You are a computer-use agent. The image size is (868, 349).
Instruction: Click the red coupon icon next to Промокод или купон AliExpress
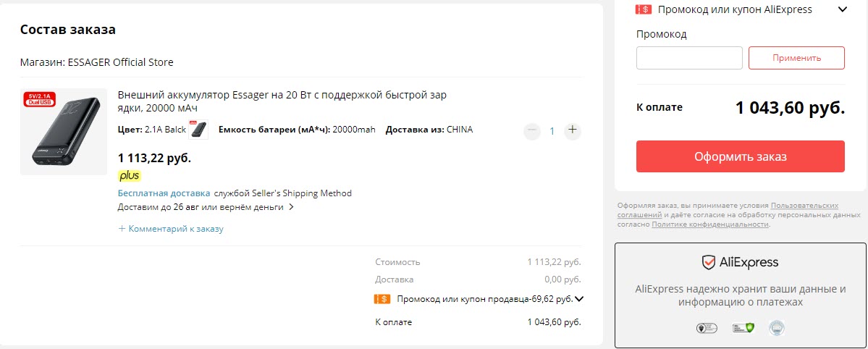(644, 9)
